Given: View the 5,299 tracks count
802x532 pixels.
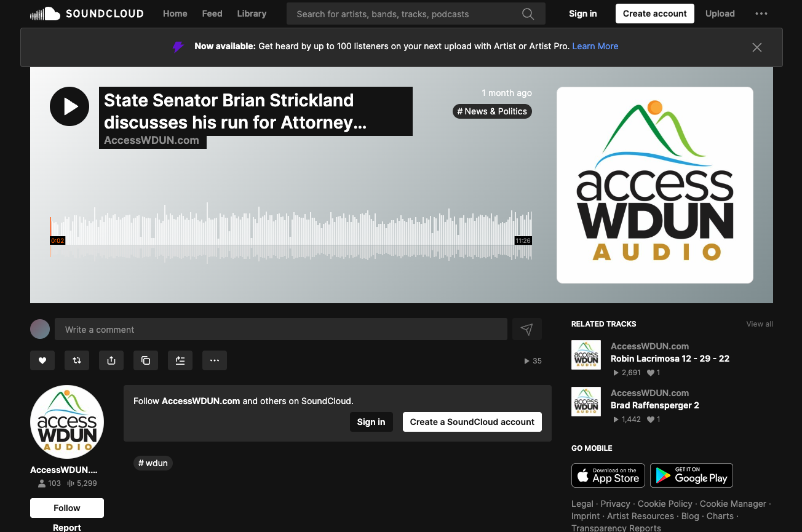Looking at the screenshot, I should tap(82, 483).
